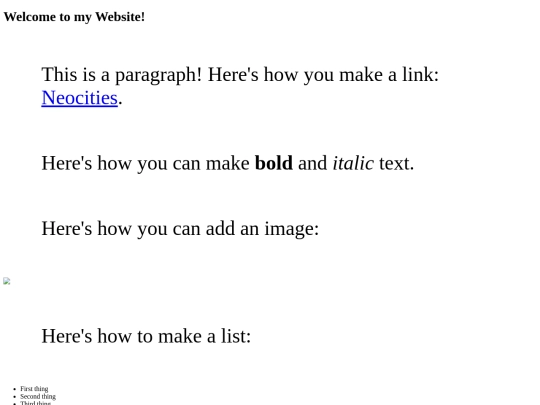Select the 'First thing' list item

click(34, 389)
